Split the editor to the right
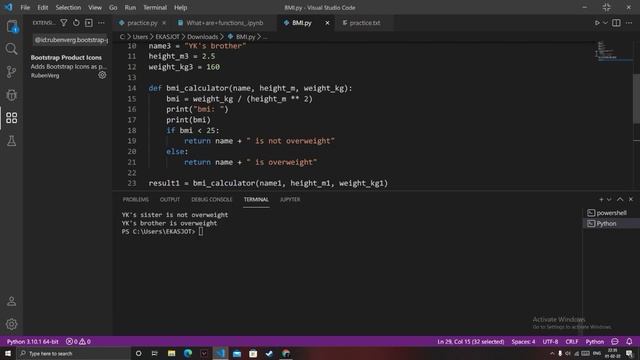640x360 pixels. [x=616, y=23]
